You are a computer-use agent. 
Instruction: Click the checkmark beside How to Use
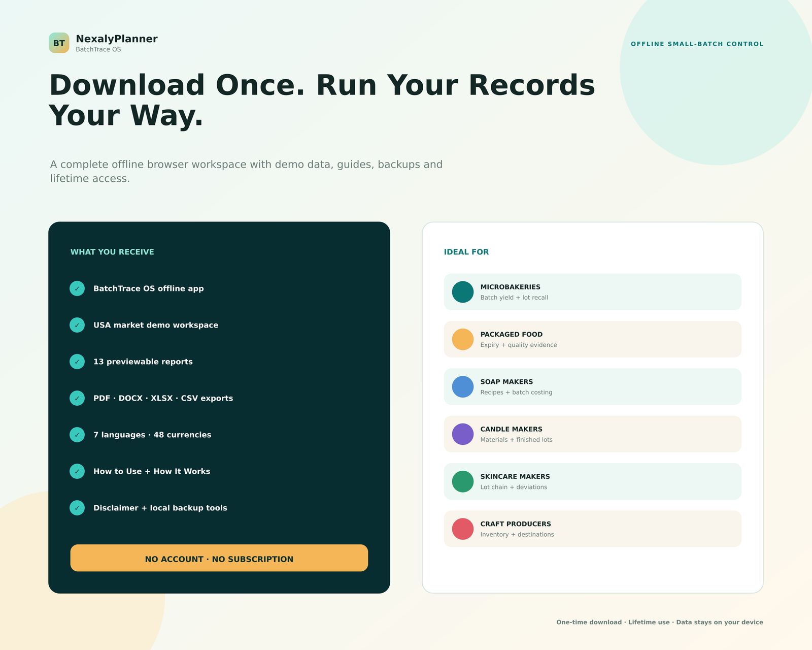[x=77, y=471]
